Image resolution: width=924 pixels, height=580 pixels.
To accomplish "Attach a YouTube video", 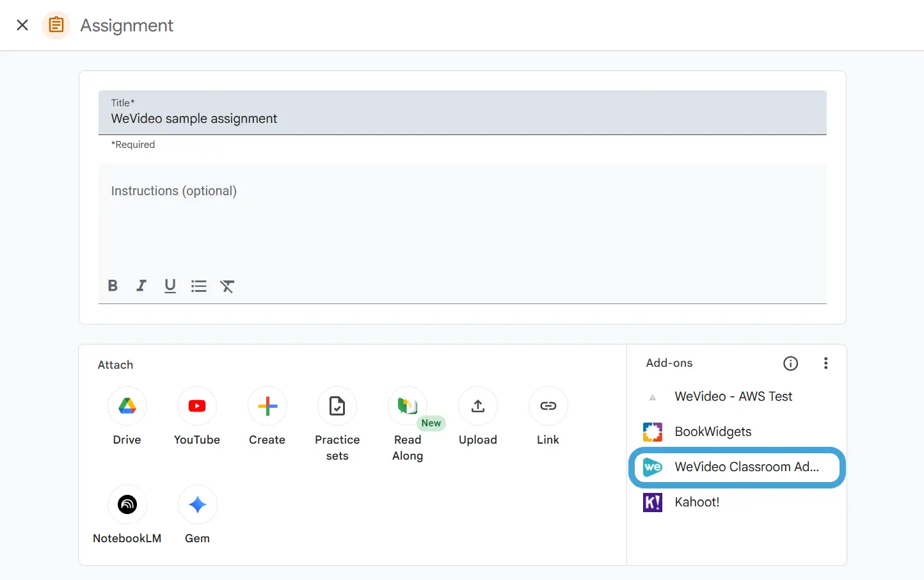I will 197,406.
